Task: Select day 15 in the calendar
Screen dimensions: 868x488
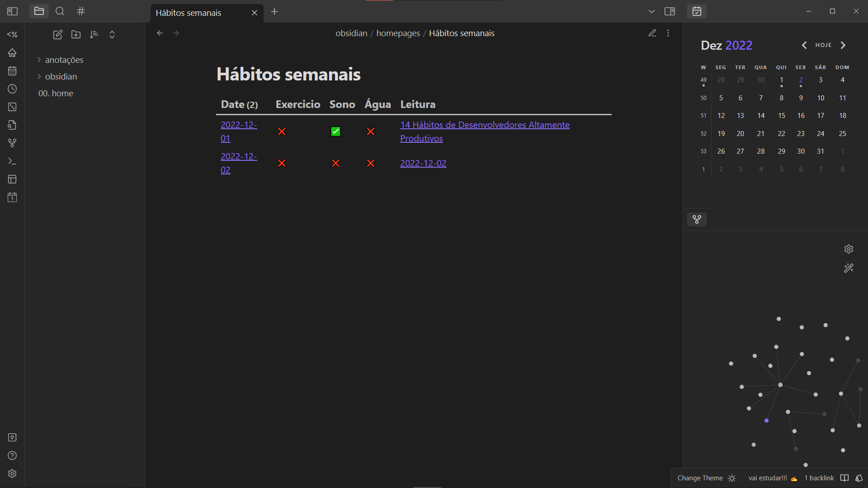Action: point(781,116)
